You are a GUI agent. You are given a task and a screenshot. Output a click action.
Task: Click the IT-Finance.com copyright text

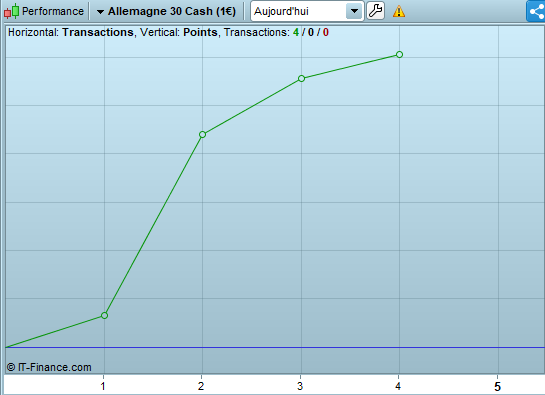(49, 367)
